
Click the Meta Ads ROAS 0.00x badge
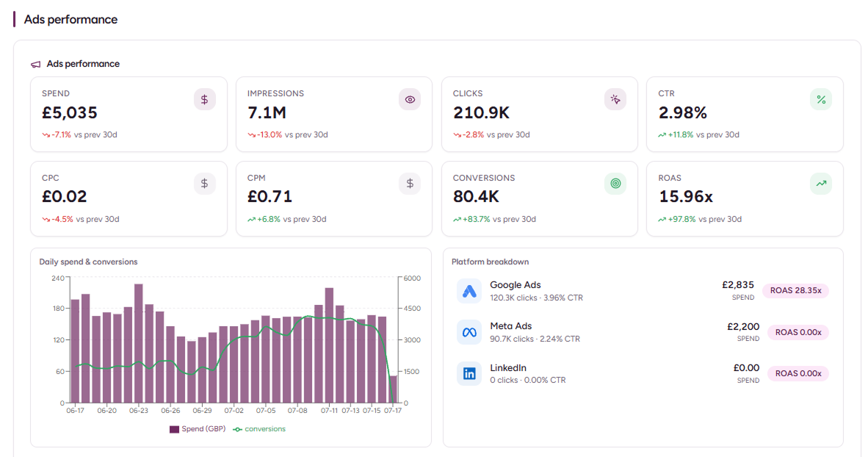pyautogui.click(x=798, y=332)
